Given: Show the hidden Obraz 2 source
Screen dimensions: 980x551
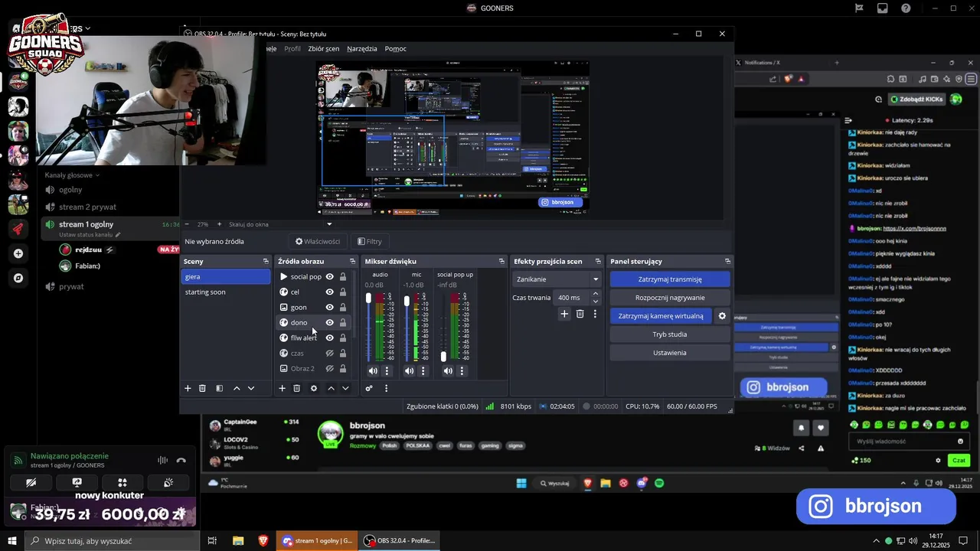Looking at the screenshot, I should click(x=330, y=369).
